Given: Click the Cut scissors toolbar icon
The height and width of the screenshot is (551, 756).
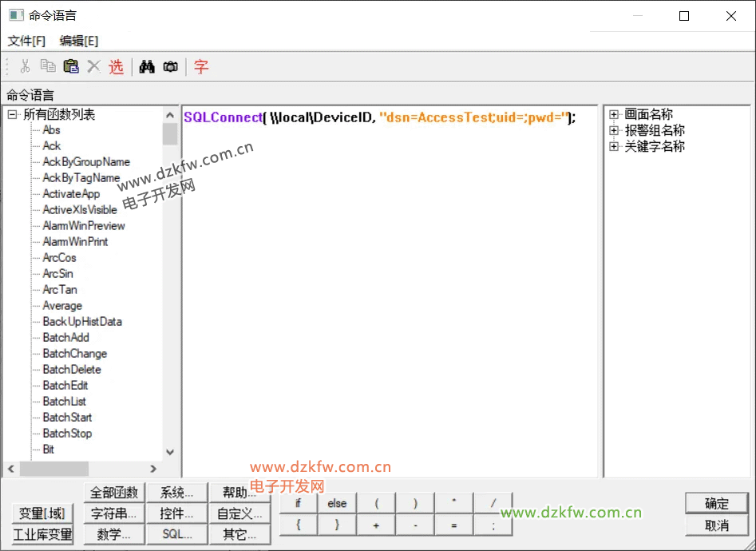Looking at the screenshot, I should pos(26,67).
